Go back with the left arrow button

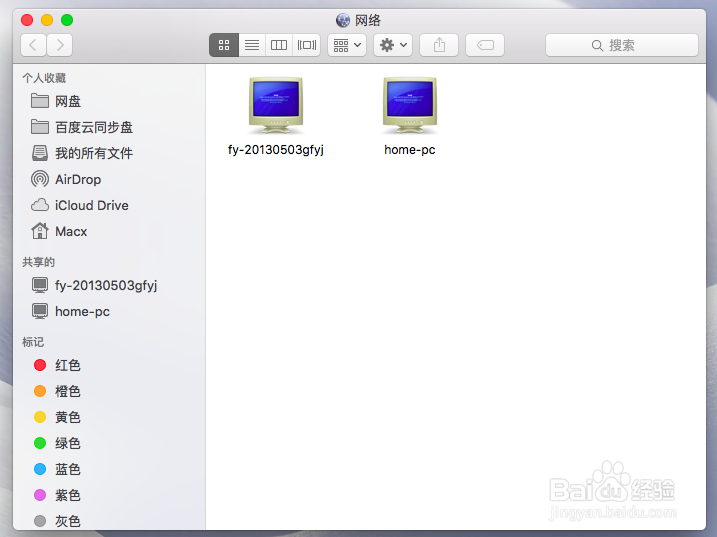33,45
